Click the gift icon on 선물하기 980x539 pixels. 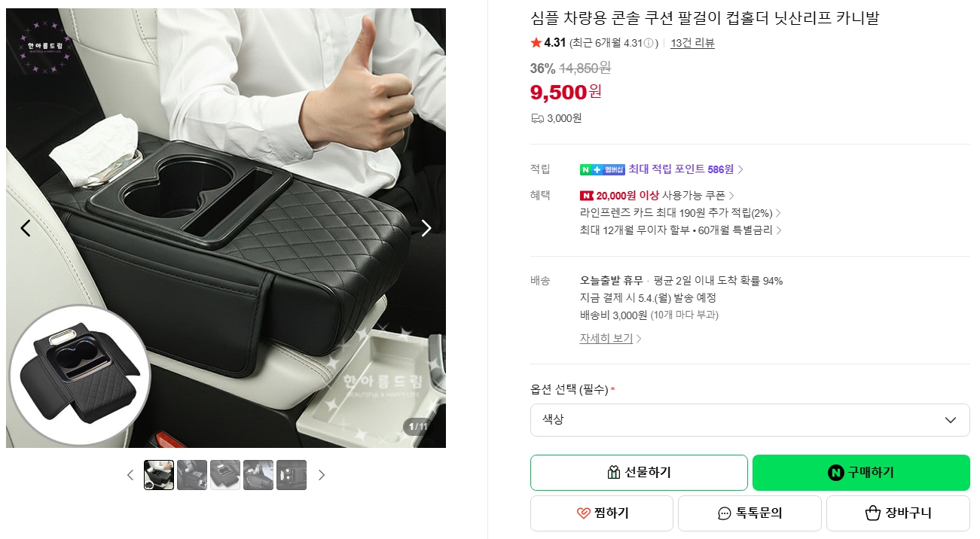(x=613, y=473)
